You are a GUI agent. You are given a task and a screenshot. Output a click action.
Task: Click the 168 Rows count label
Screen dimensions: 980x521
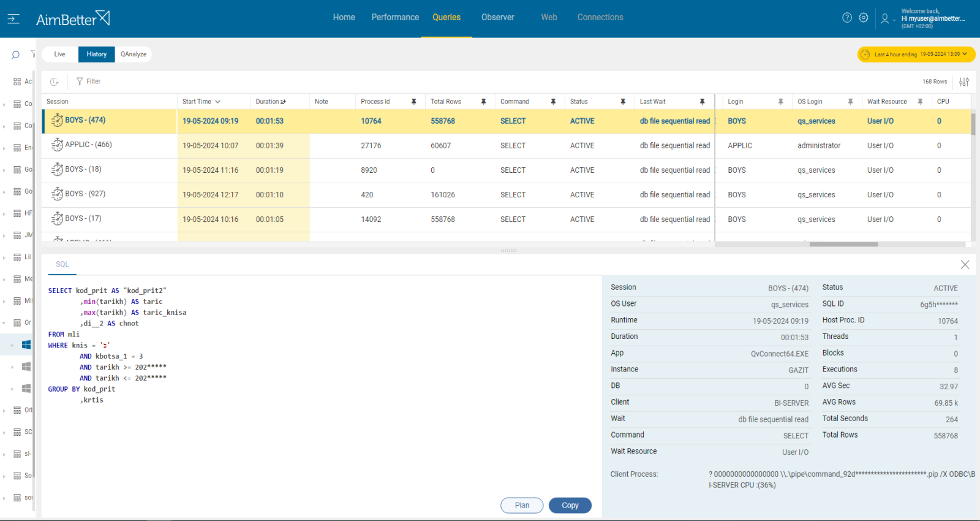pos(935,82)
